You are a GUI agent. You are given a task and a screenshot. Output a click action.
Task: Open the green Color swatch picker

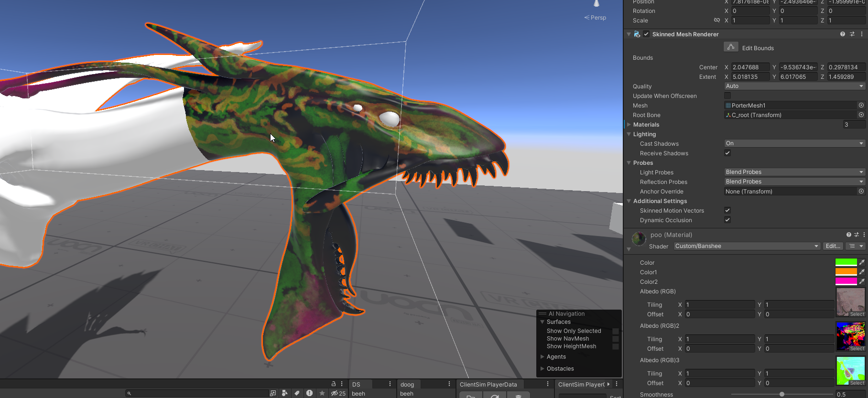click(846, 262)
